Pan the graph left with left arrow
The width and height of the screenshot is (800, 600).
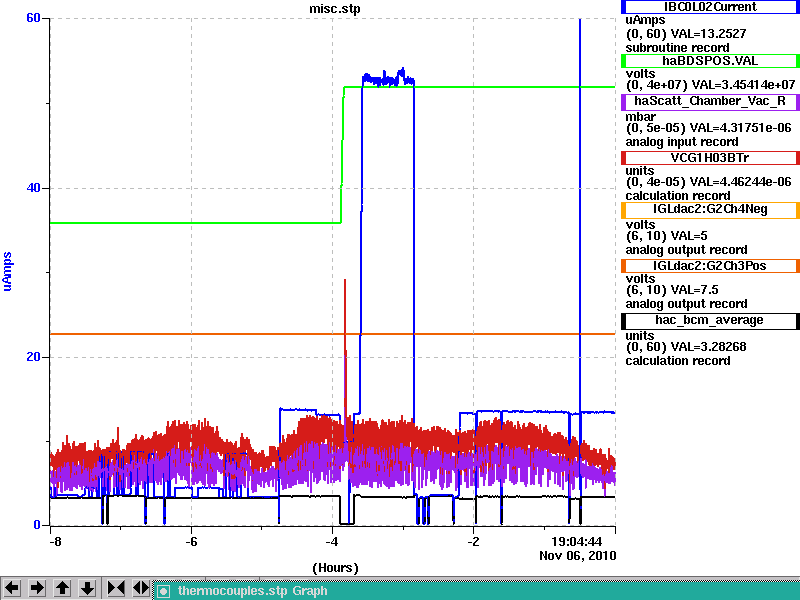tap(12, 588)
